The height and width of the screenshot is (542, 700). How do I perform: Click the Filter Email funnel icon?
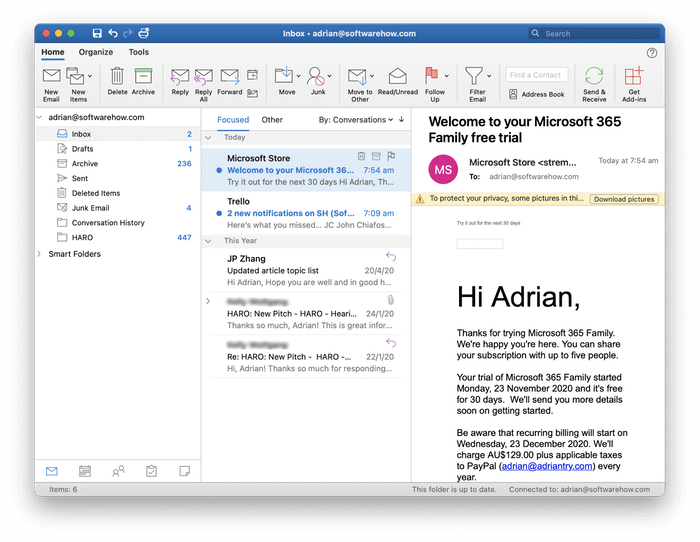coord(474,76)
